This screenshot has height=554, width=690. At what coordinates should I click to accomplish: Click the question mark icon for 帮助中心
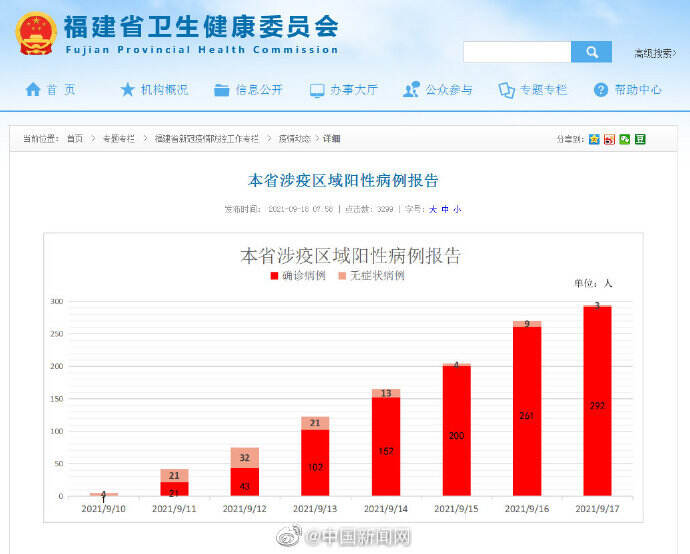[x=601, y=90]
